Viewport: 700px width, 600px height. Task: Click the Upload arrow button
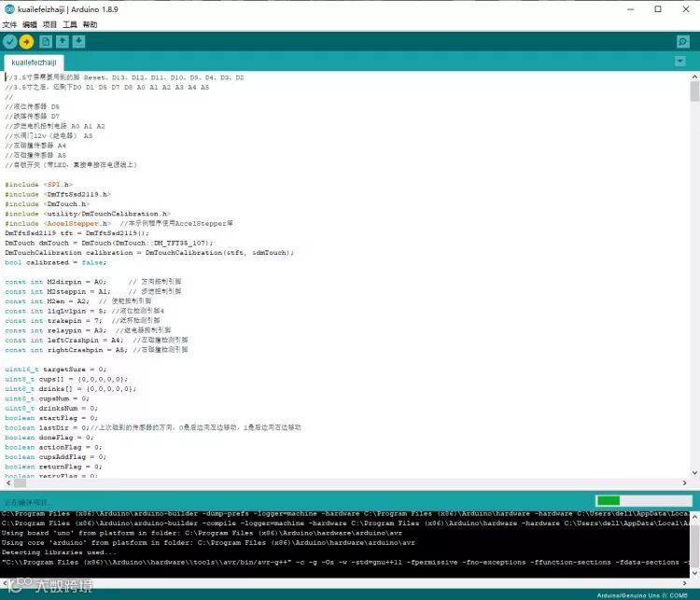coord(26,41)
